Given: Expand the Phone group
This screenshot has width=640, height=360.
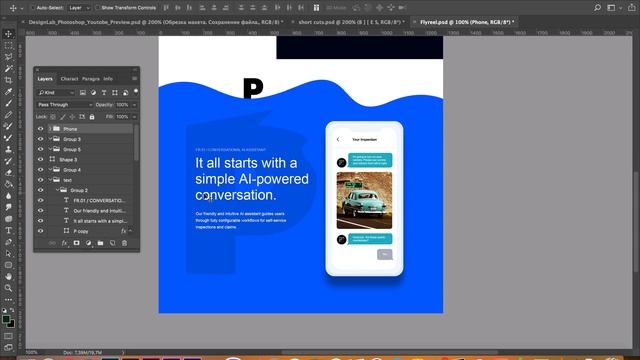Looking at the screenshot, I should click(x=50, y=129).
